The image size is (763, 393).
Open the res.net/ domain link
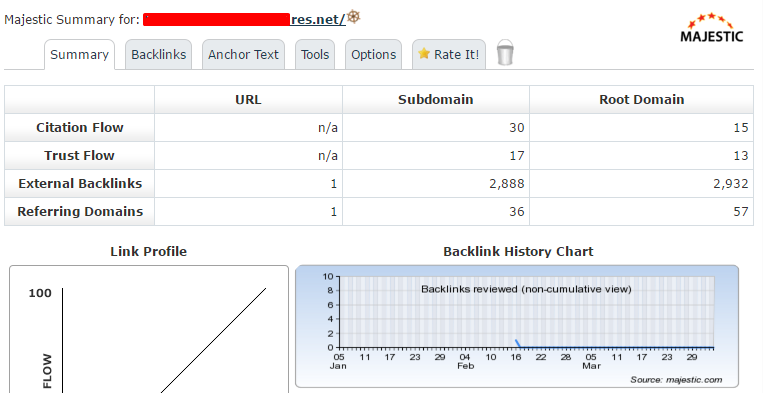[318, 19]
